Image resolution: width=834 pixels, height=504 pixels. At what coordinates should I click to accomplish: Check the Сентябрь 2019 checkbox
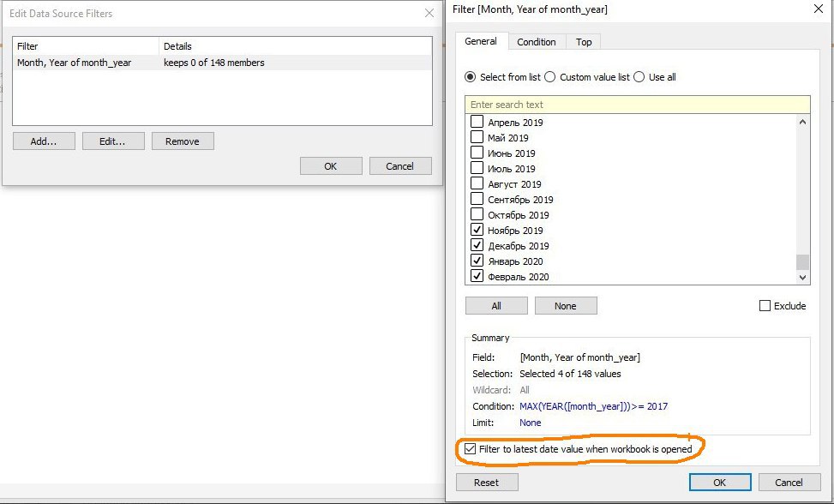pos(477,200)
